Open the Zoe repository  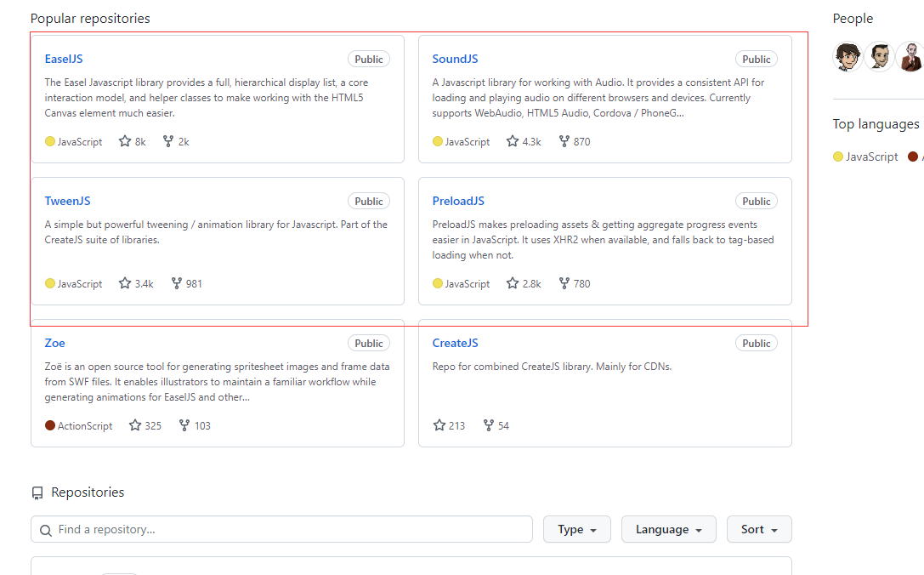click(x=54, y=344)
